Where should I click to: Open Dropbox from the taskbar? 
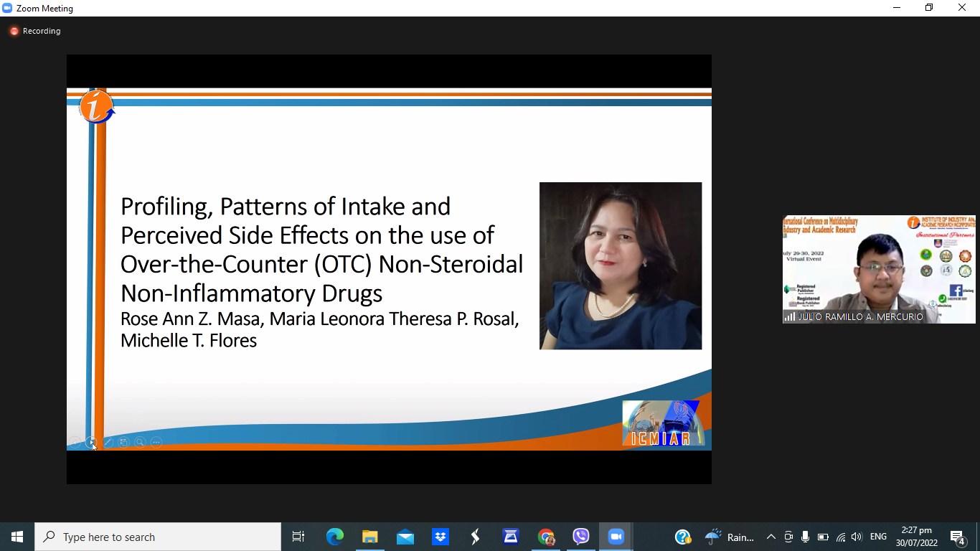[440, 537]
